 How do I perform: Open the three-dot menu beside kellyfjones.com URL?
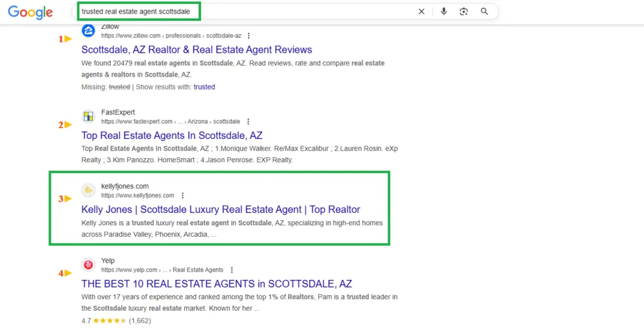click(x=182, y=196)
